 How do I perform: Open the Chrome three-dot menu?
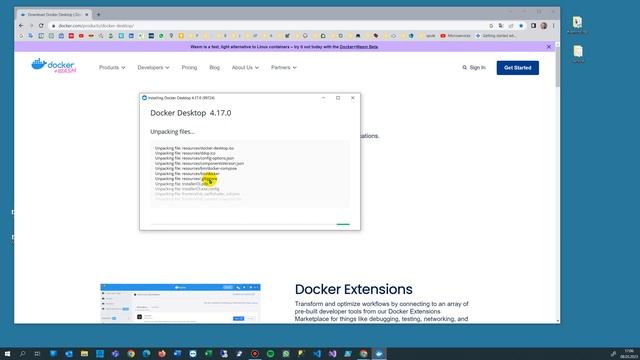pos(553,25)
